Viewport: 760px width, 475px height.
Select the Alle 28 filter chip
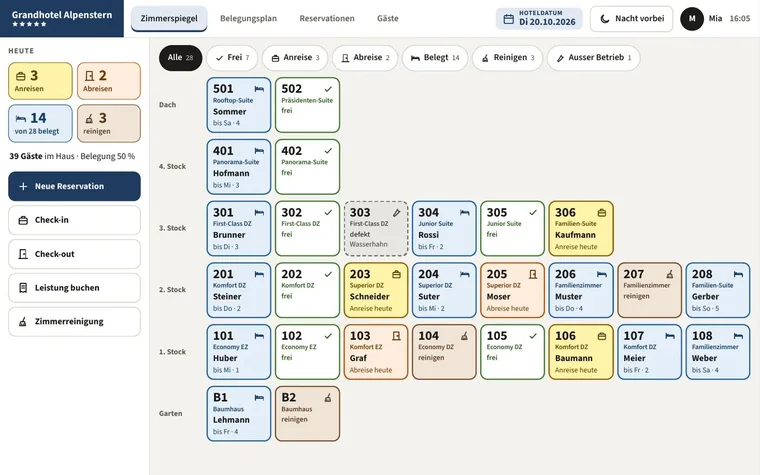pyautogui.click(x=180, y=58)
